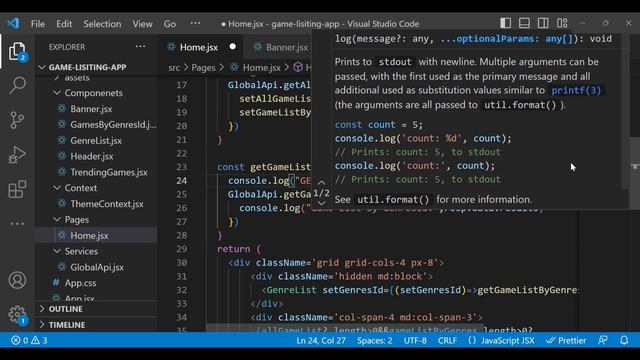This screenshot has height=360, width=640.
Task: Open the Explorer view icon
Action: pyautogui.click(x=17, y=52)
